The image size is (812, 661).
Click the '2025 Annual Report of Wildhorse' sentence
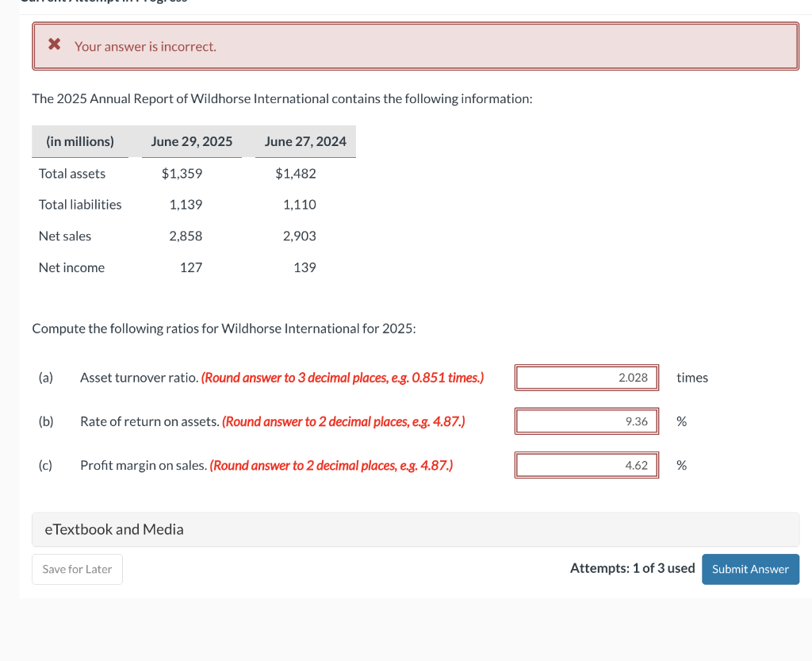[x=282, y=99]
